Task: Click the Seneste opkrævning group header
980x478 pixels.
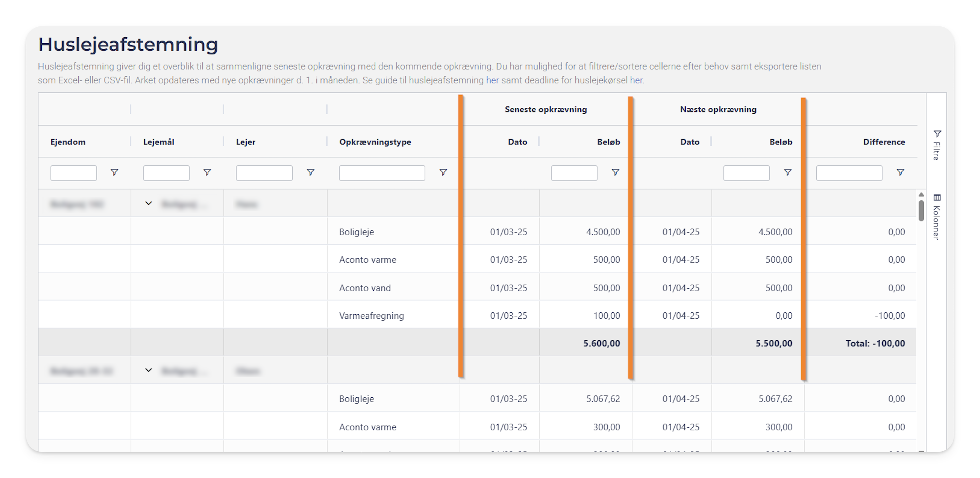Action: (546, 109)
